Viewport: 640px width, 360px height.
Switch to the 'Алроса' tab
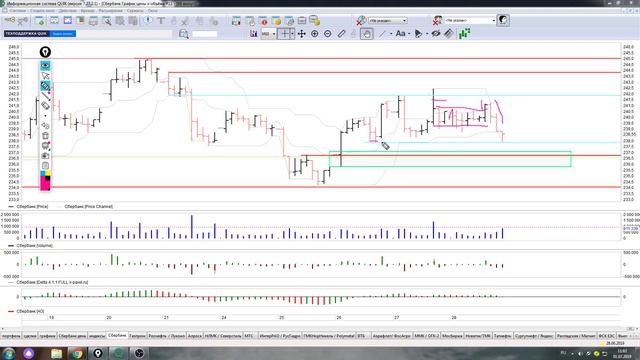pos(195,336)
